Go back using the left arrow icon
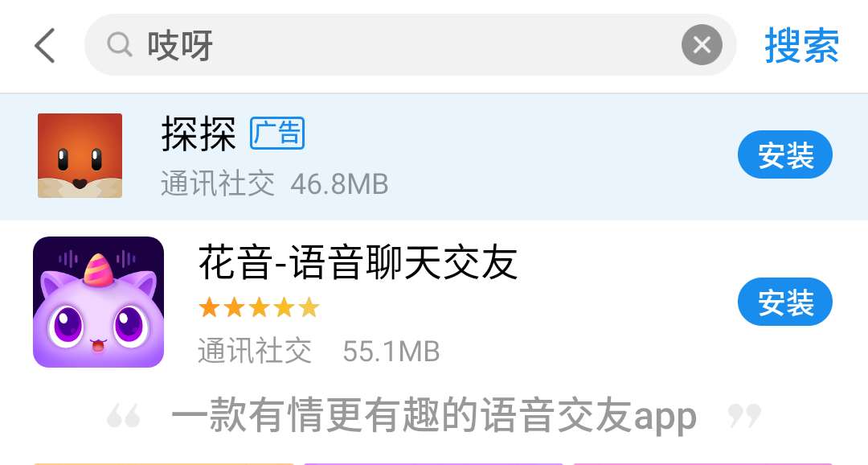The width and height of the screenshot is (868, 465). 45,45
